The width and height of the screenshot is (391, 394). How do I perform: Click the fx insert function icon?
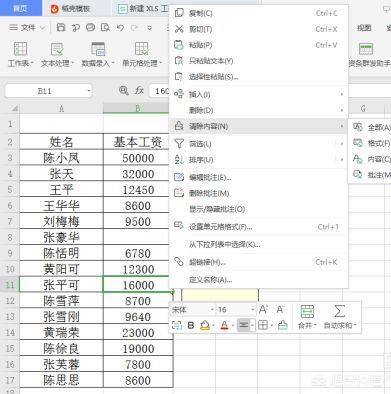click(139, 90)
